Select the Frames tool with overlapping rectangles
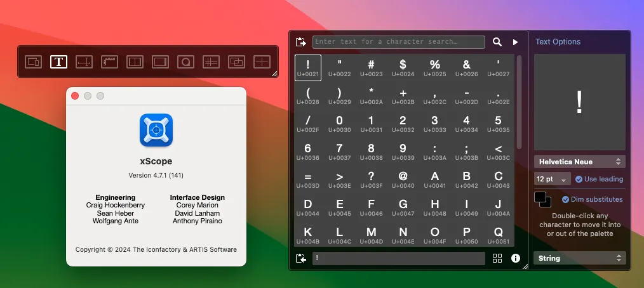 click(236, 62)
